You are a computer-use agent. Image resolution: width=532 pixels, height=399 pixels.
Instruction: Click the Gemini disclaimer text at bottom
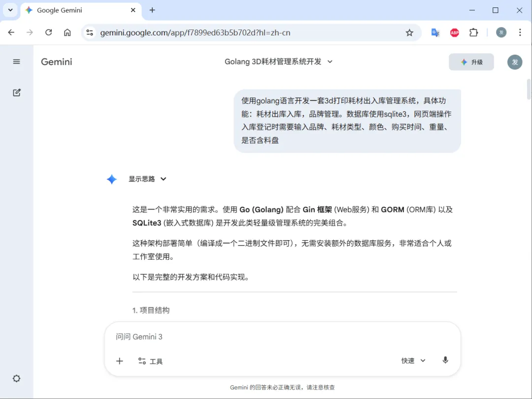click(282, 387)
